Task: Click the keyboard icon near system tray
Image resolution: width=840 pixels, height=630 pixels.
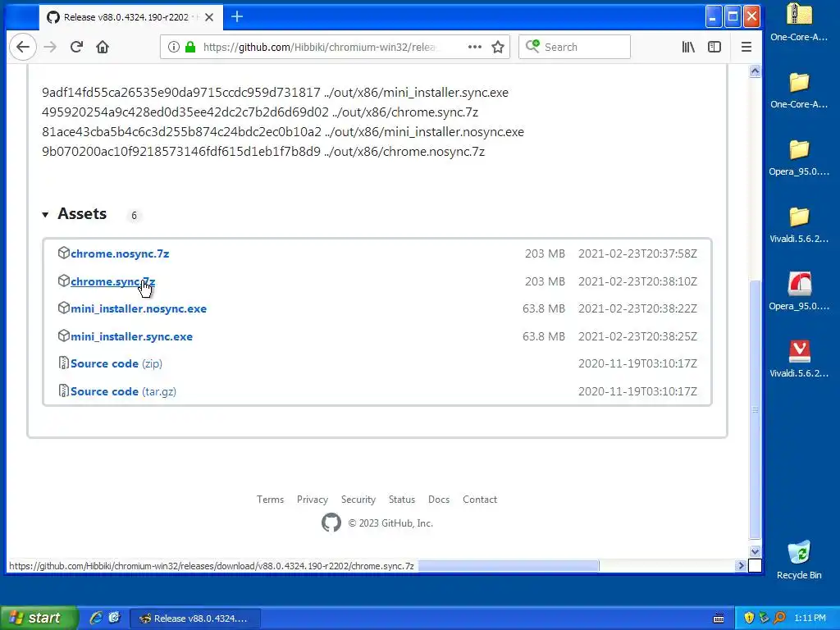Action: point(719,619)
